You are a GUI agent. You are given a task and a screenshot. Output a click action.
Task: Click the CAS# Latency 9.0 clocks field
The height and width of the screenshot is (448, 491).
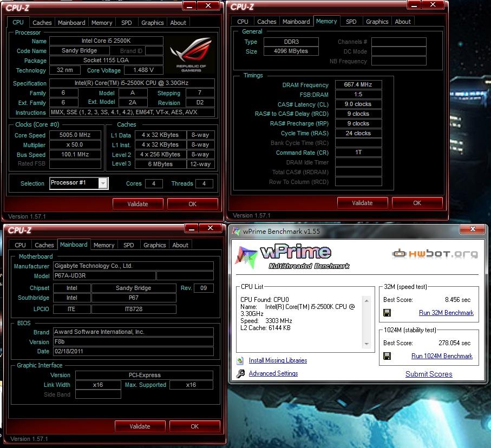pyautogui.click(x=358, y=104)
